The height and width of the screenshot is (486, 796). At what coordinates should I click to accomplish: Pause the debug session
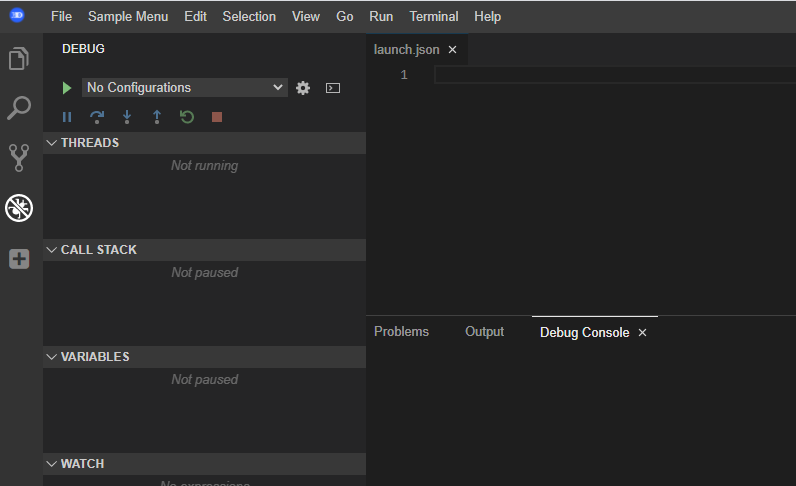point(67,117)
